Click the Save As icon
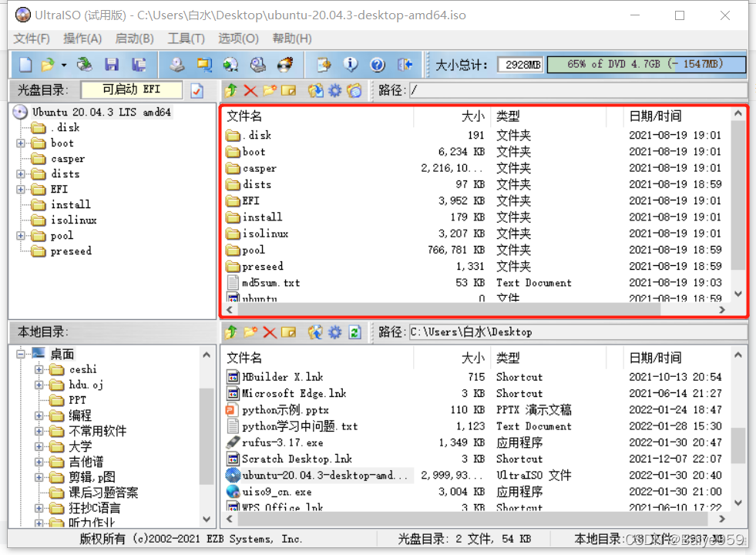This screenshot has width=756, height=555. tap(139, 64)
